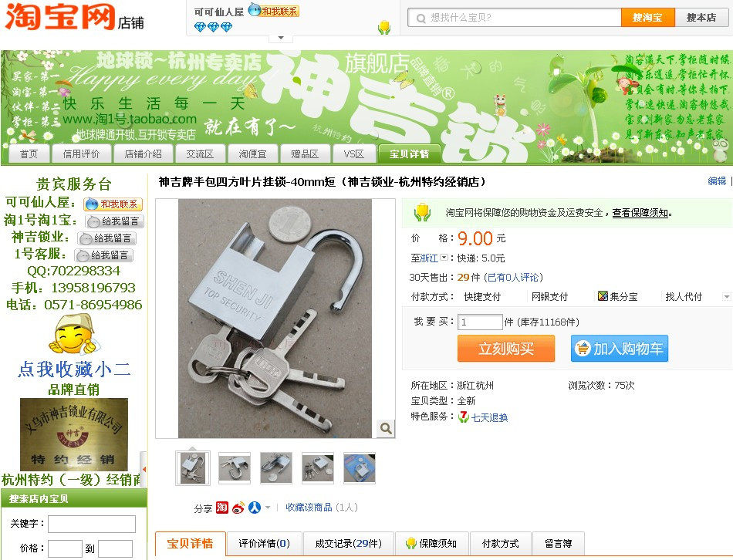Expand the 浙江 shipping destination dropdown
733x560 pixels.
[x=444, y=258]
